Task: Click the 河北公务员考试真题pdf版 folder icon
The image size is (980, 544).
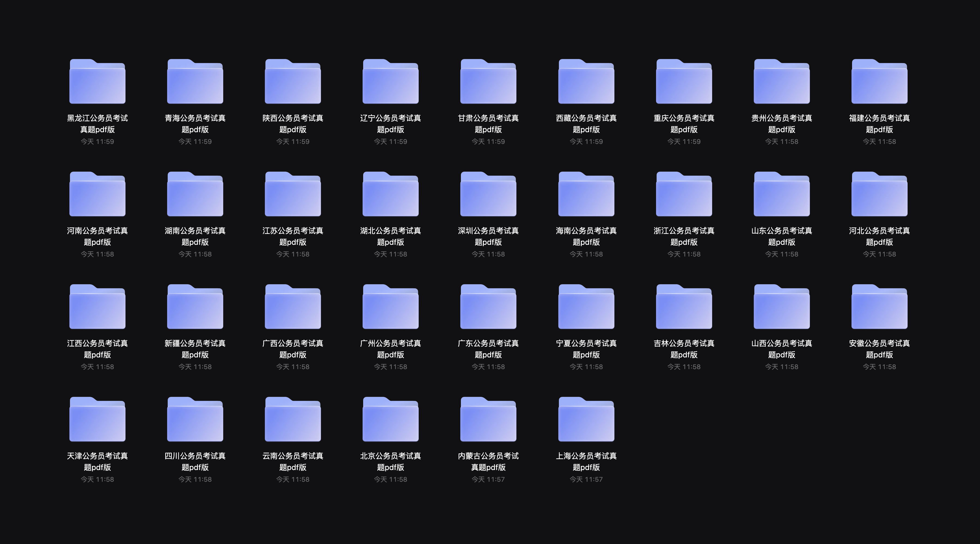Action: (880, 194)
